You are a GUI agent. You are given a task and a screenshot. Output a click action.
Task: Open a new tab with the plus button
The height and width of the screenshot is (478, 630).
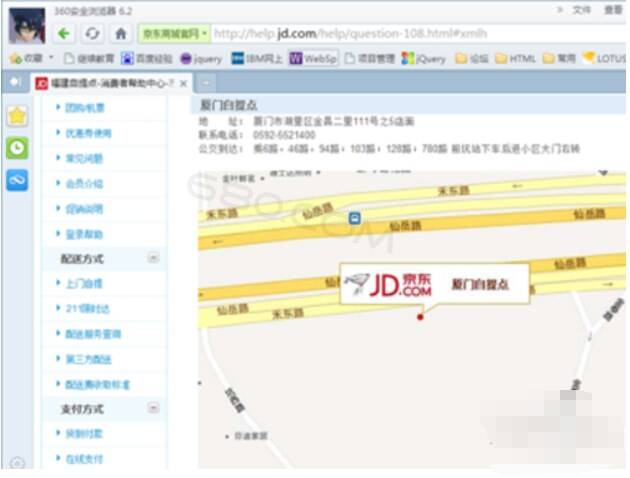pos(205,83)
